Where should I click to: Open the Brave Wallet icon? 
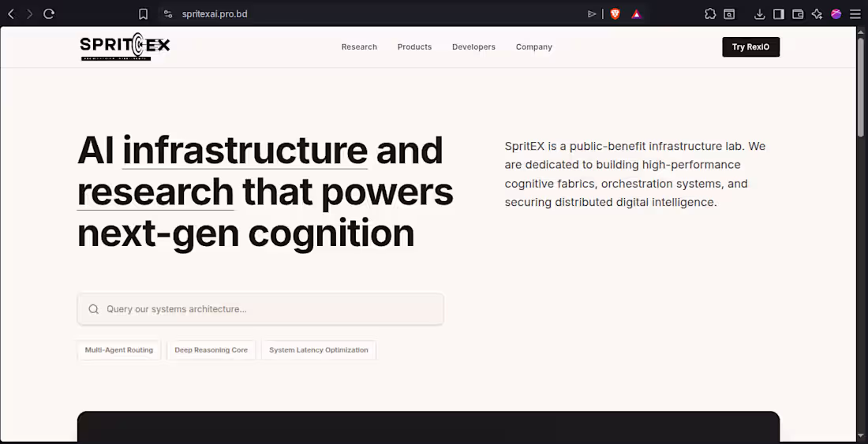pyautogui.click(x=798, y=14)
